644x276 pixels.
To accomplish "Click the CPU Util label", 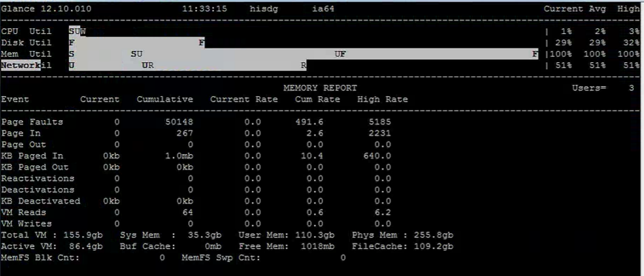I will 26,31.
